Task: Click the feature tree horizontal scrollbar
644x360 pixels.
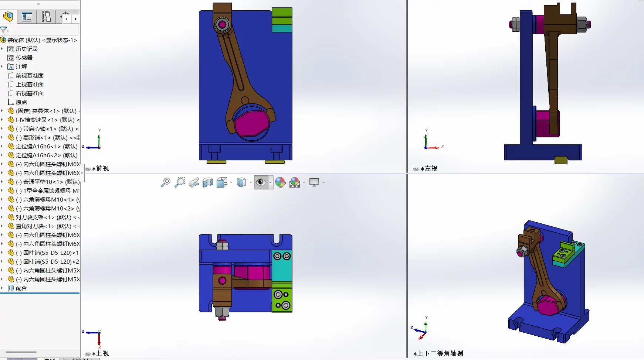Action: tap(21, 352)
